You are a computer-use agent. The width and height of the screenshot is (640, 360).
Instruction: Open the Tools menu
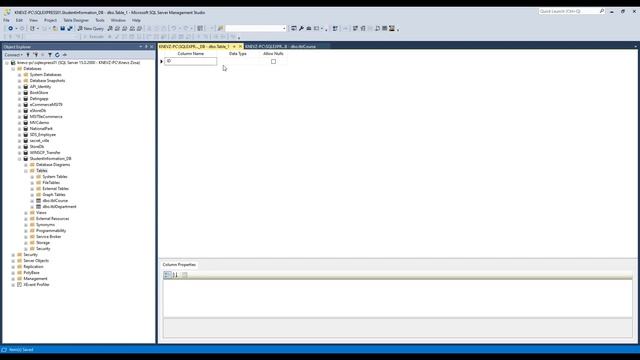[100, 20]
